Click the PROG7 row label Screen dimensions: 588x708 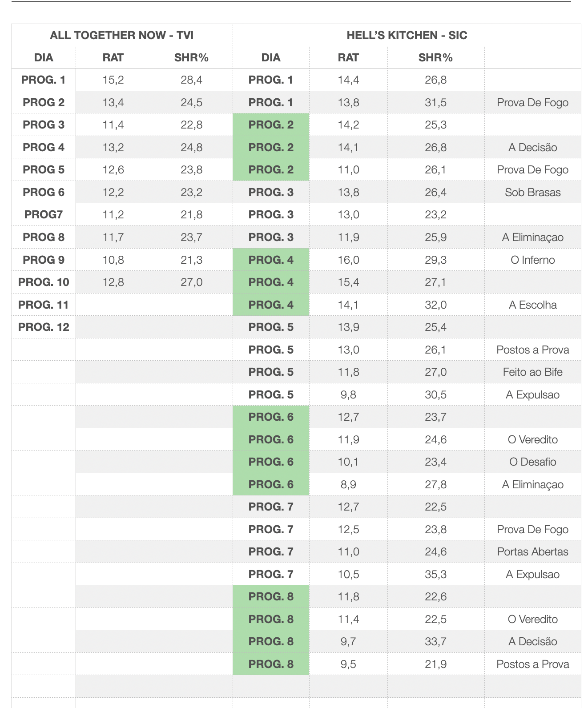click(x=44, y=214)
